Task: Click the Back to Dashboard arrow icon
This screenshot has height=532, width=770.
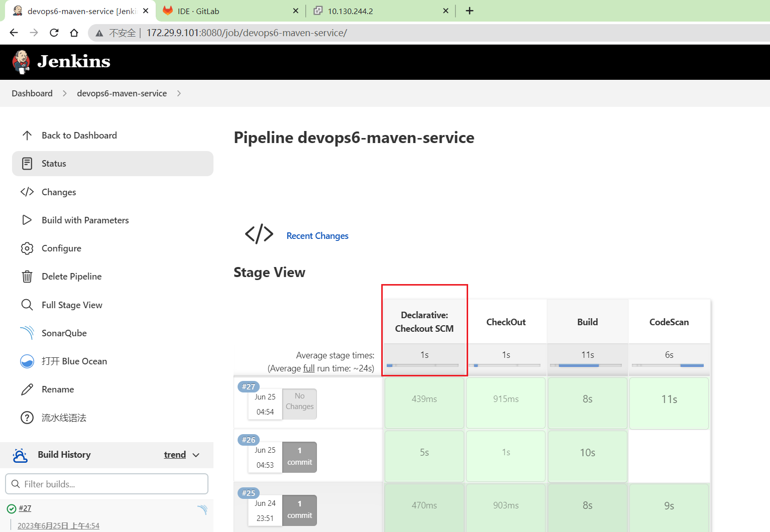Action: pos(27,136)
